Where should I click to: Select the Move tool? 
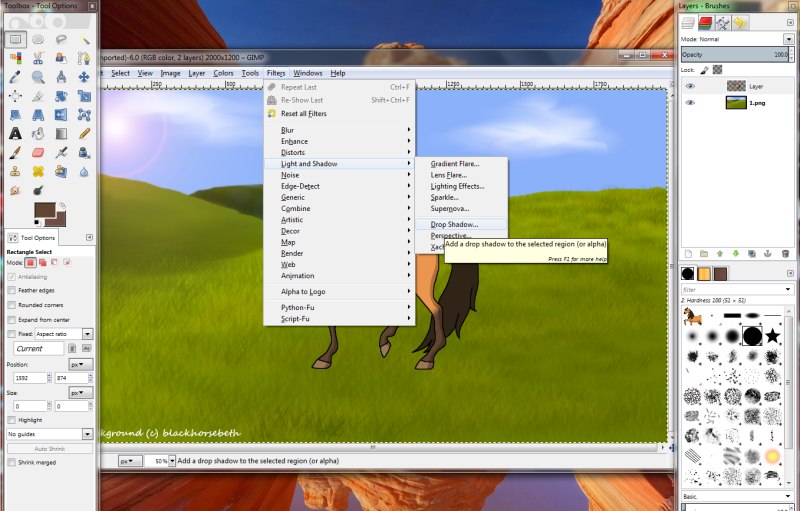point(84,77)
